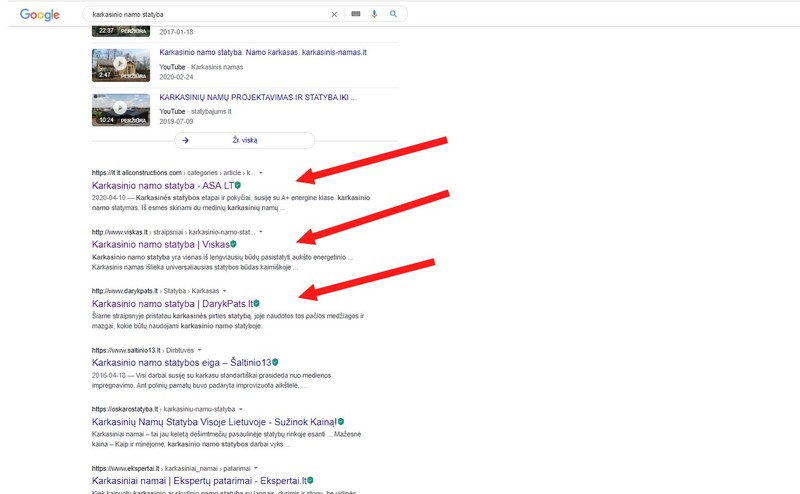Viewport: 800px width, 494px height.
Task: Click the date 2017-01-18 under video
Action: tap(176, 32)
